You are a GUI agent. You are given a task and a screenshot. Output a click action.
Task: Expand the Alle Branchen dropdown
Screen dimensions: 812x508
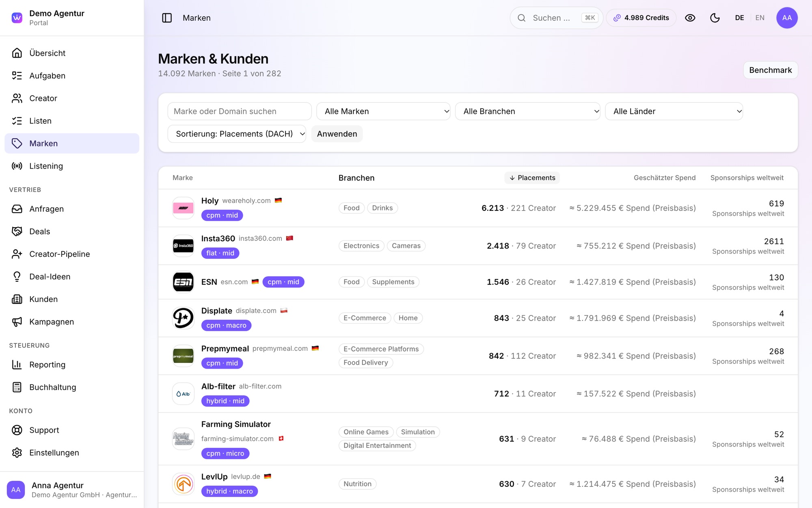(527, 111)
